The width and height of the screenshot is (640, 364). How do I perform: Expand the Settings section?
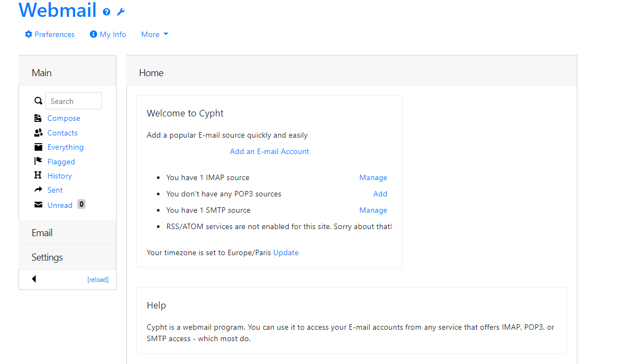pyautogui.click(x=47, y=257)
